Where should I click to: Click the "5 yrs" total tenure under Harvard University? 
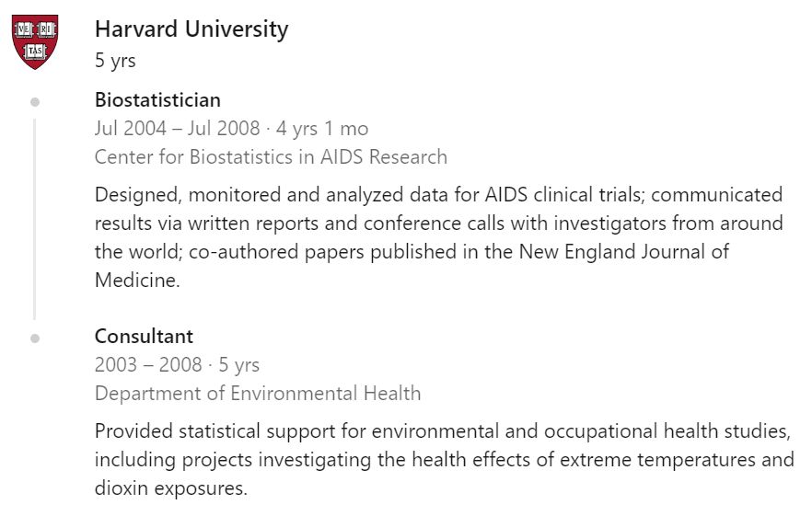(x=115, y=62)
